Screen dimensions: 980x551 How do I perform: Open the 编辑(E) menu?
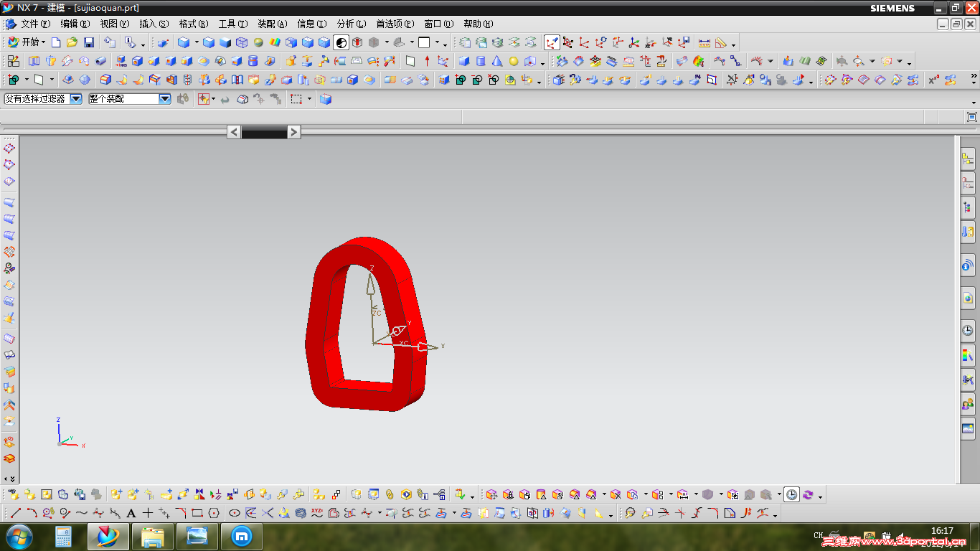click(75, 24)
